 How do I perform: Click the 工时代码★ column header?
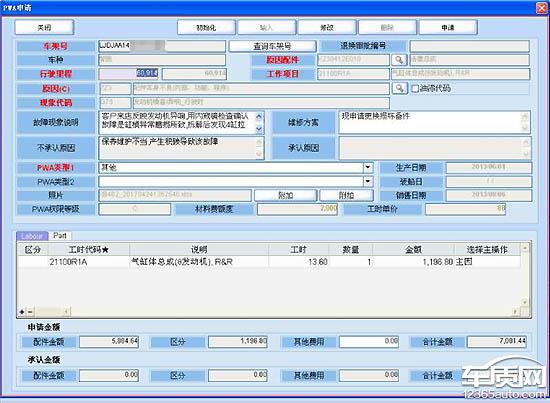pyautogui.click(x=89, y=250)
